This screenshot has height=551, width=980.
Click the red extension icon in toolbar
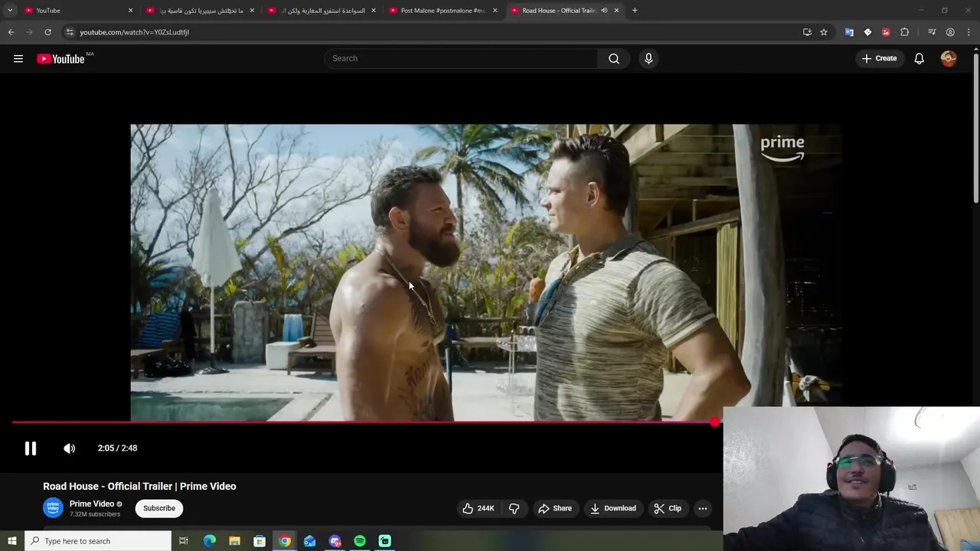tap(886, 32)
